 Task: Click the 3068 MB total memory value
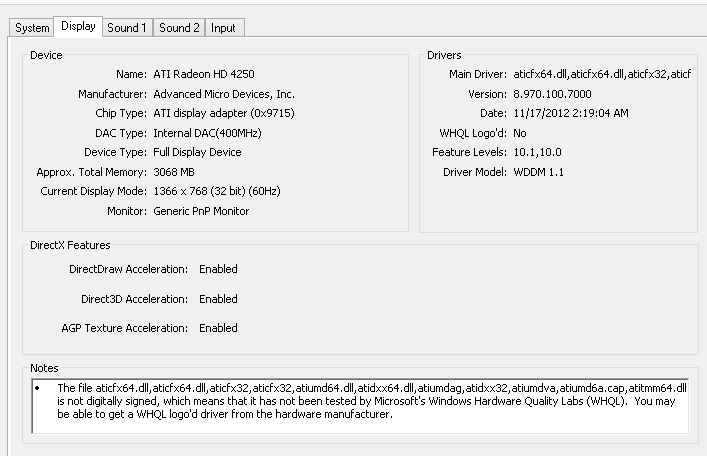[176, 172]
